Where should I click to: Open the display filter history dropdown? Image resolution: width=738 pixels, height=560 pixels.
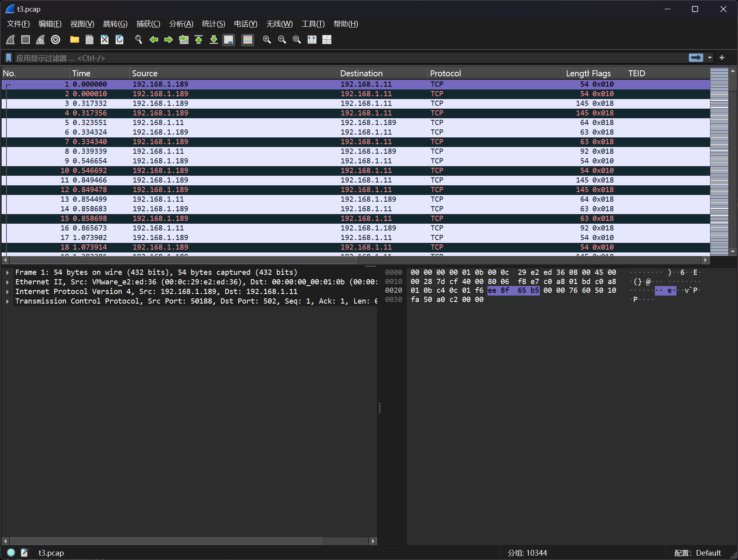(x=710, y=58)
